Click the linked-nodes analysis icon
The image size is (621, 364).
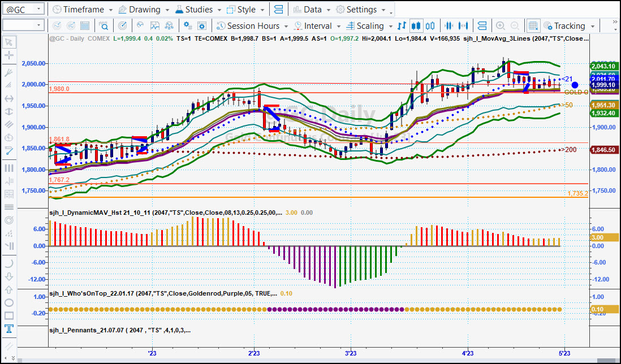tap(169, 26)
